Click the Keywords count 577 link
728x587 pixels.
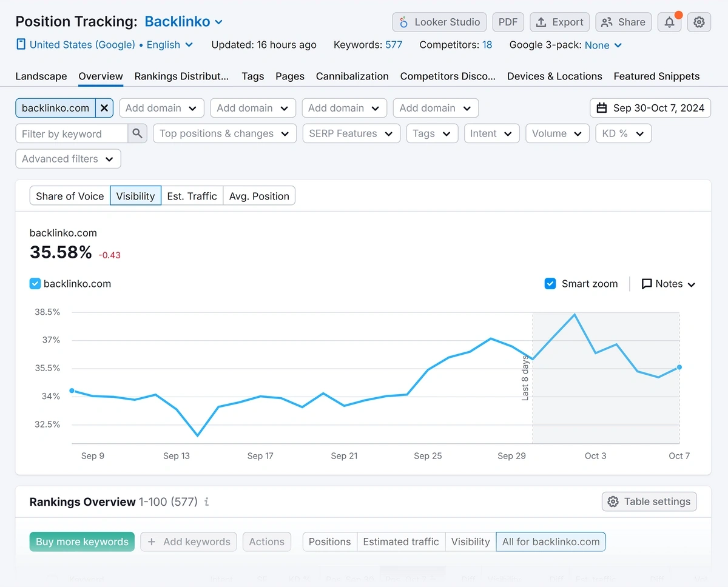pyautogui.click(x=394, y=45)
